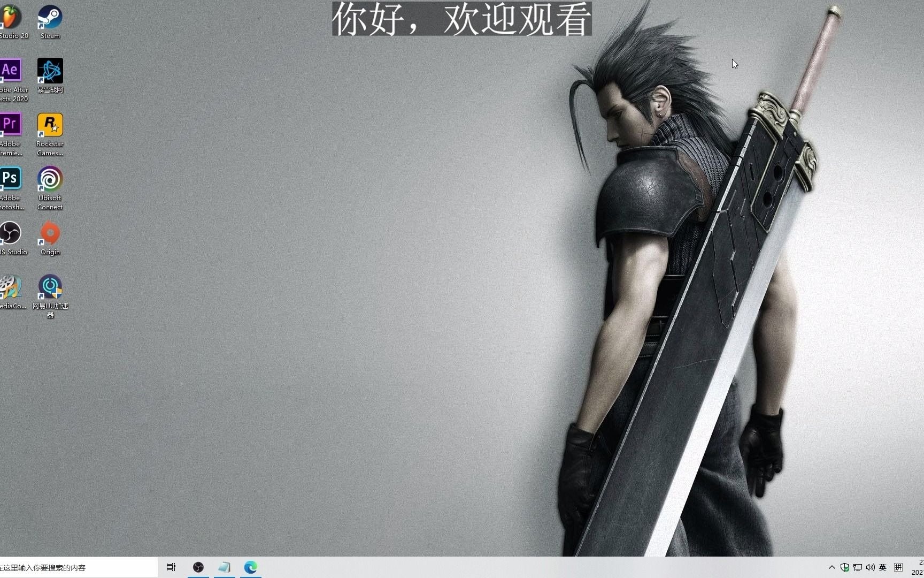Select the 暴雪战网 Battle.net shortcut

50,76
